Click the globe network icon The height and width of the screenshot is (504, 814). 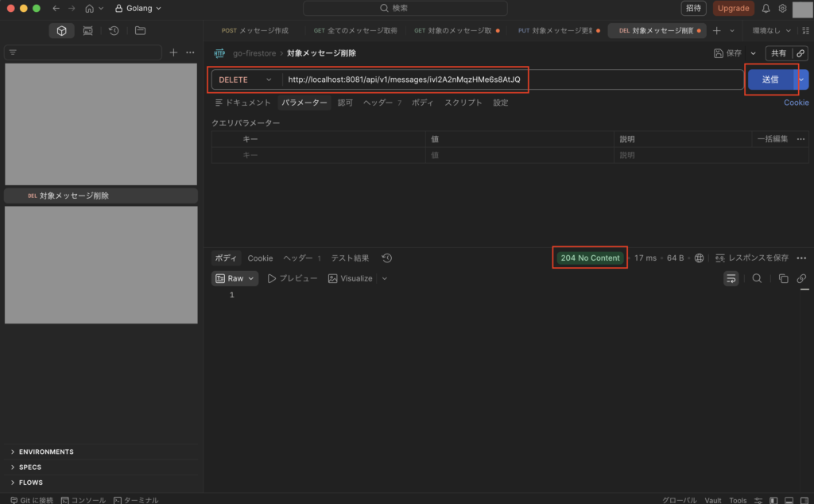pos(699,258)
